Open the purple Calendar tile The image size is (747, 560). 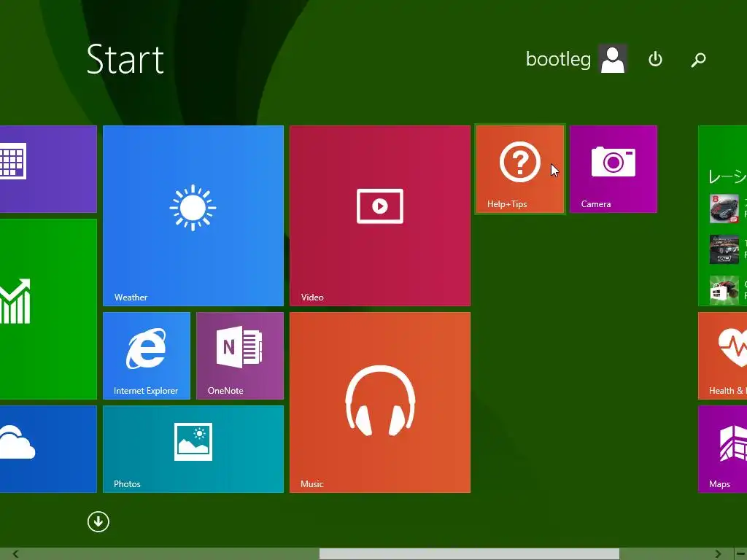click(48, 169)
